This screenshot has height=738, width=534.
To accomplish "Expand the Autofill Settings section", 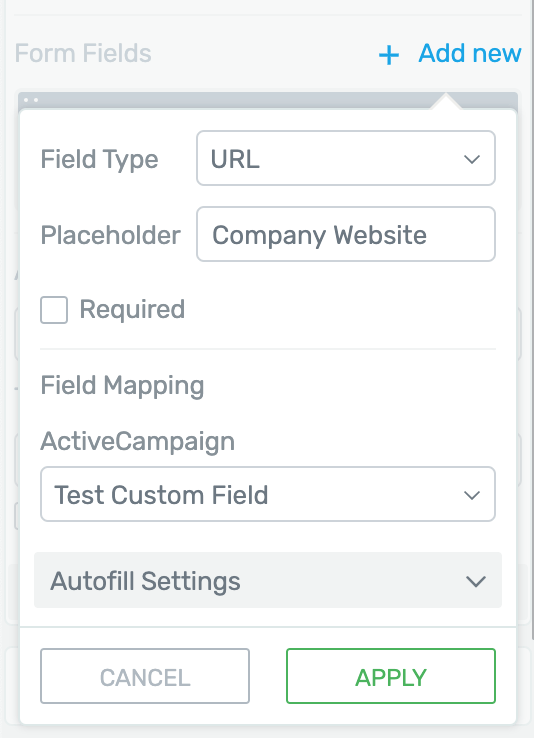I will (268, 580).
